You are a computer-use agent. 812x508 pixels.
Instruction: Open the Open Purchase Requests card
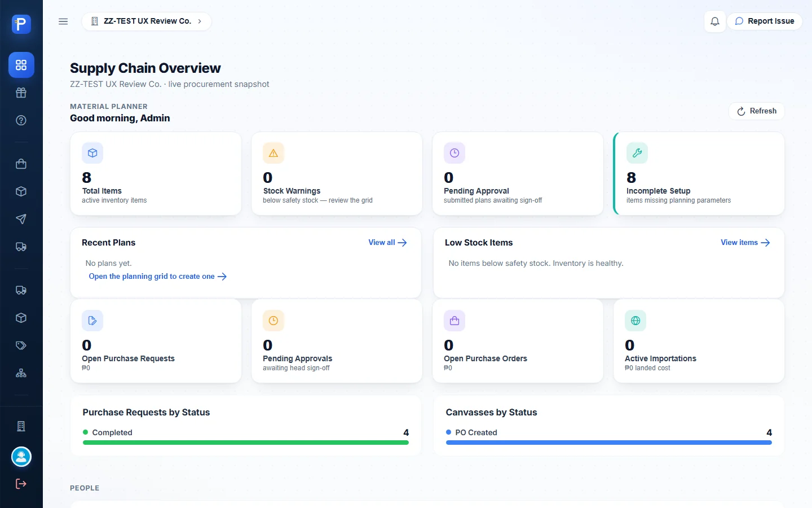point(156,341)
